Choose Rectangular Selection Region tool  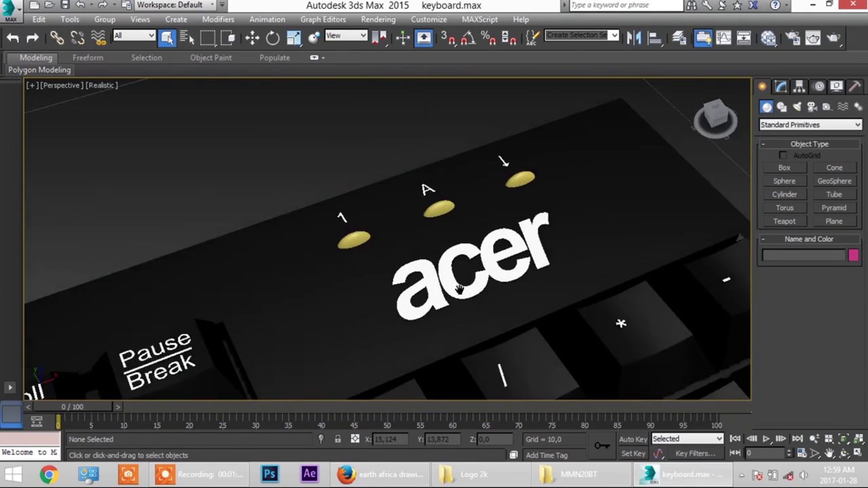(x=208, y=38)
